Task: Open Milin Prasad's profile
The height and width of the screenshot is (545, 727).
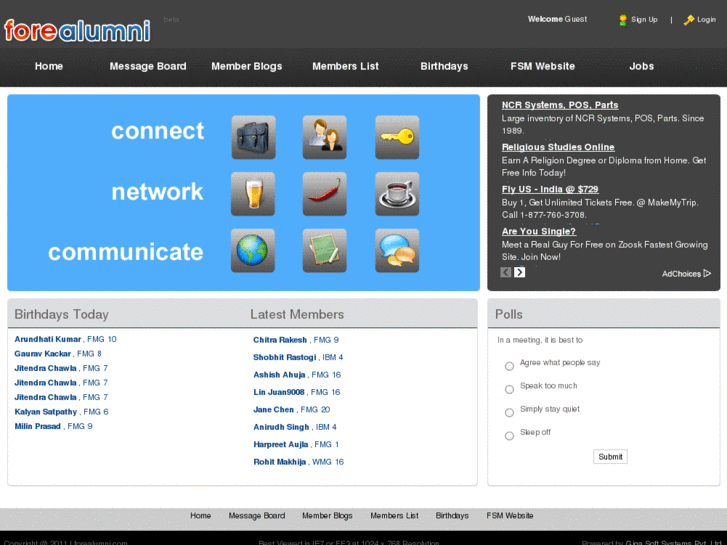Action: pyautogui.click(x=38, y=426)
